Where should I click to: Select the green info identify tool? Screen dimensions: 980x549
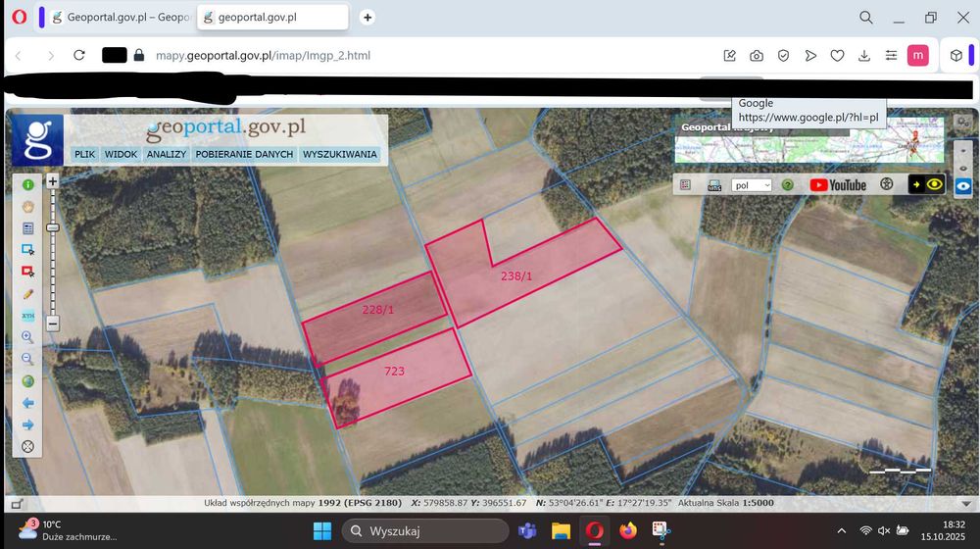27,185
